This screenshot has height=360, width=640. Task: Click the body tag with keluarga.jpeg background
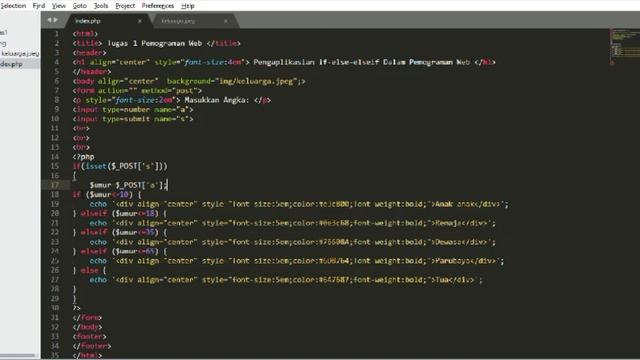point(189,81)
